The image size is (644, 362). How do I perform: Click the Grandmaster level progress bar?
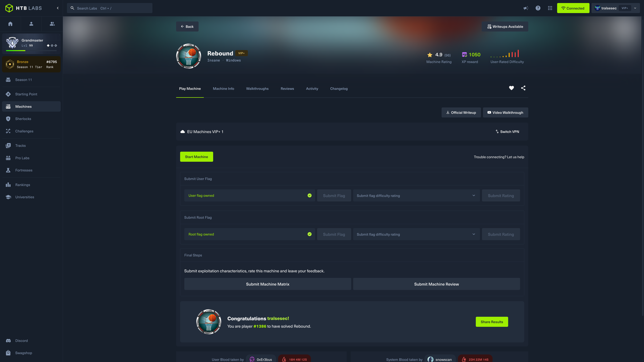(31, 51)
